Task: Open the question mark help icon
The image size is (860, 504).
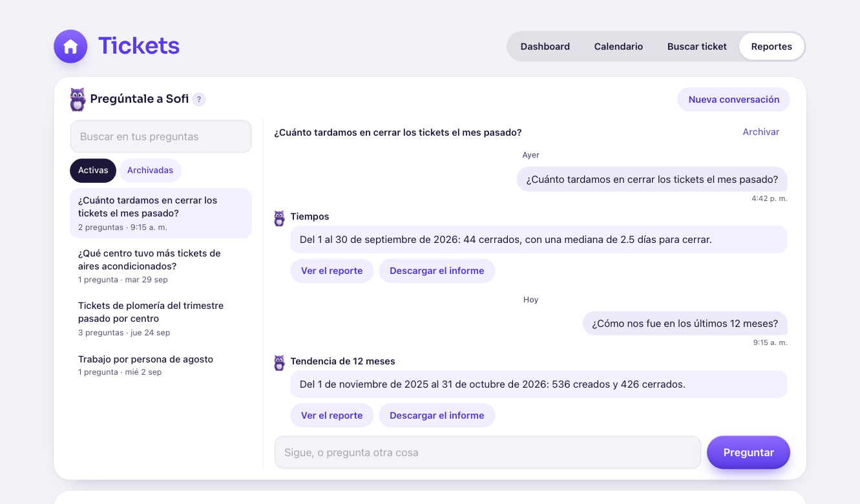Action: [x=199, y=100]
